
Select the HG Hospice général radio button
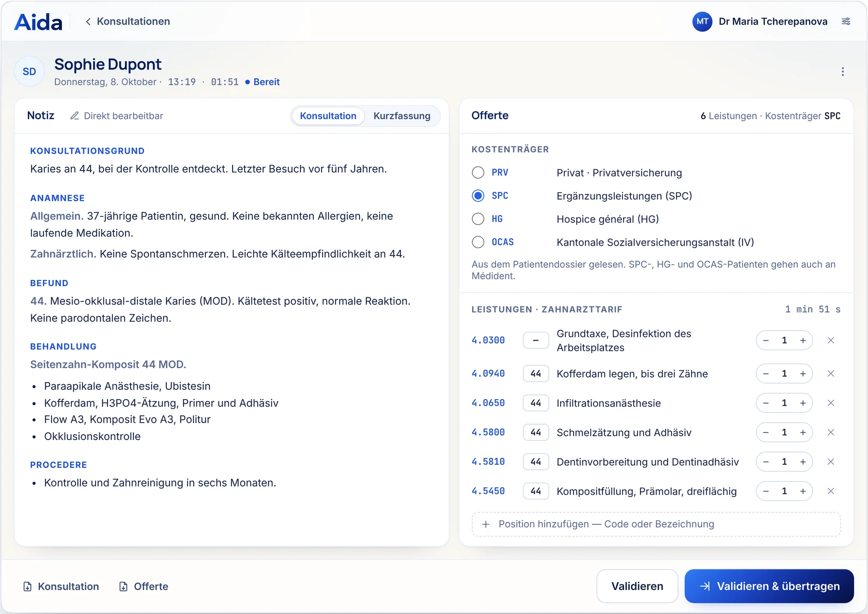[478, 219]
